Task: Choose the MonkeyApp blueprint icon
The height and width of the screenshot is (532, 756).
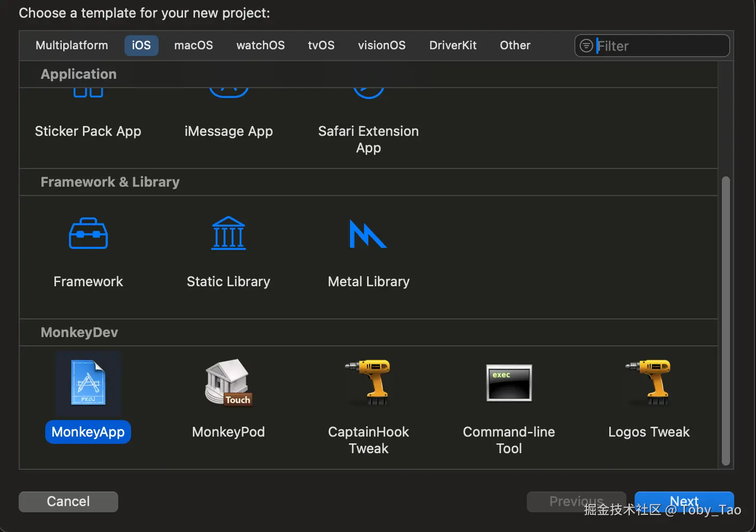Action: (88, 383)
